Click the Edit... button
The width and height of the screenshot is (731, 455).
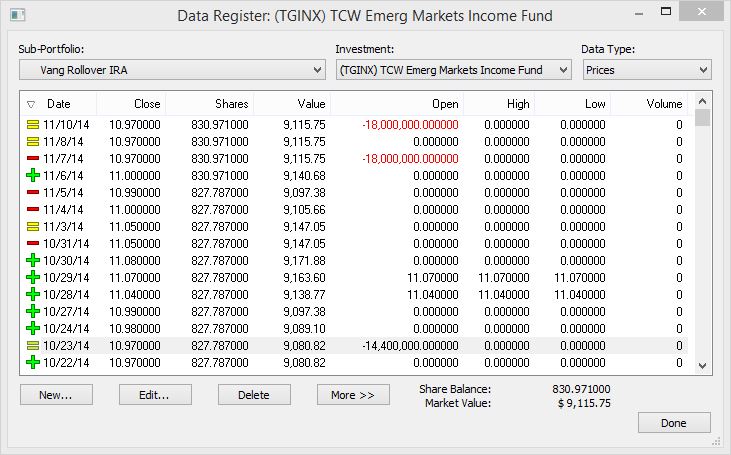point(155,395)
